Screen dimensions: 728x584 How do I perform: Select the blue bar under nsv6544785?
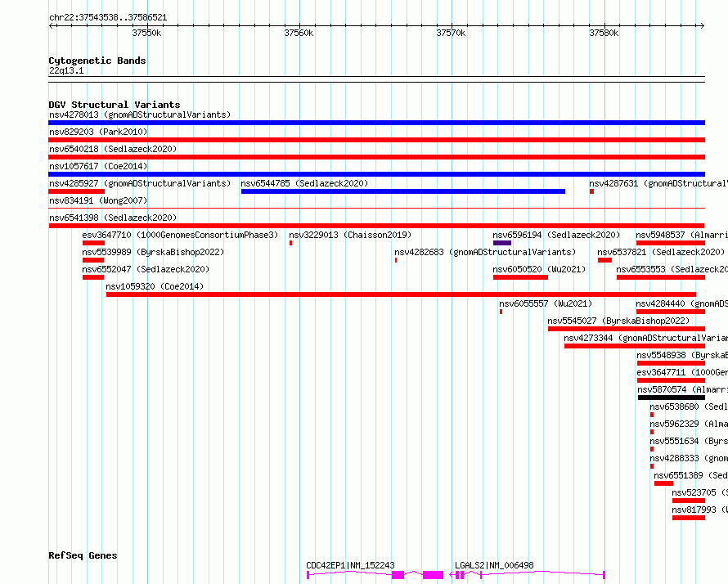[x=403, y=191]
